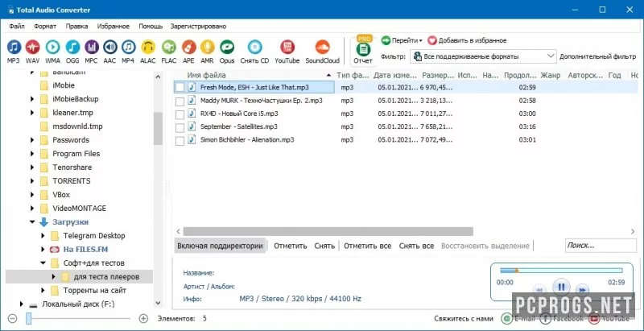Open the PRO Отчет report tool
The image size is (644, 331).
point(363,50)
